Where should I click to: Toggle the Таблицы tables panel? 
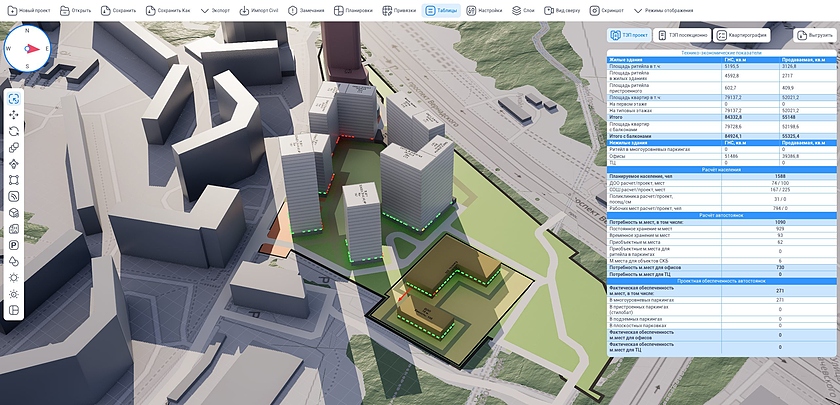pyautogui.click(x=442, y=9)
